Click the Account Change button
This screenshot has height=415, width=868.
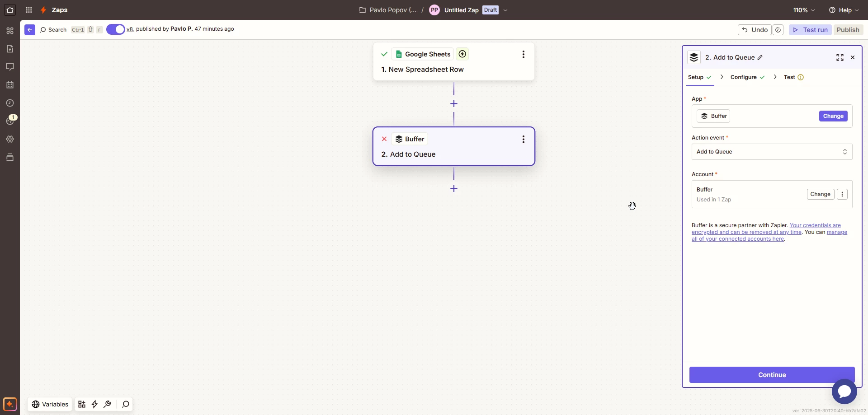(x=821, y=194)
